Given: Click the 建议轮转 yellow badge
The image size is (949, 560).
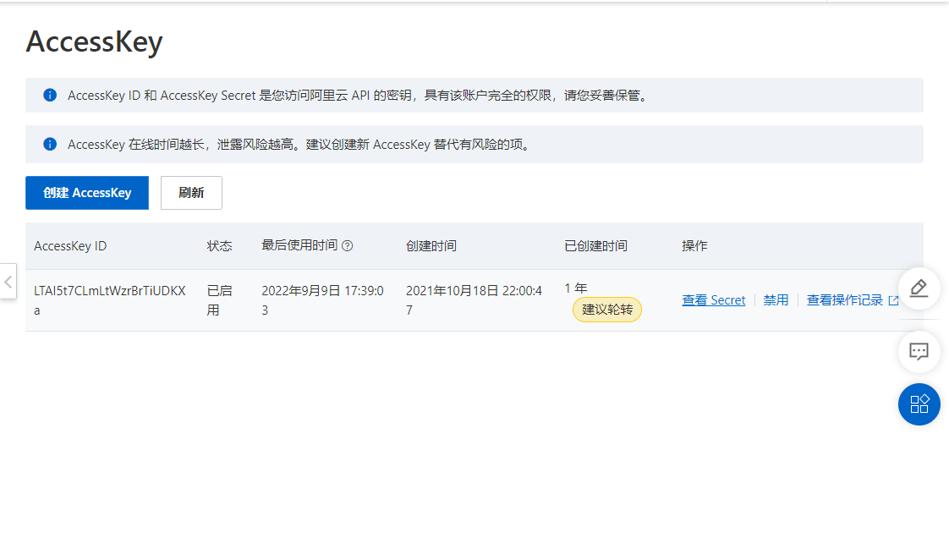Looking at the screenshot, I should click(607, 310).
